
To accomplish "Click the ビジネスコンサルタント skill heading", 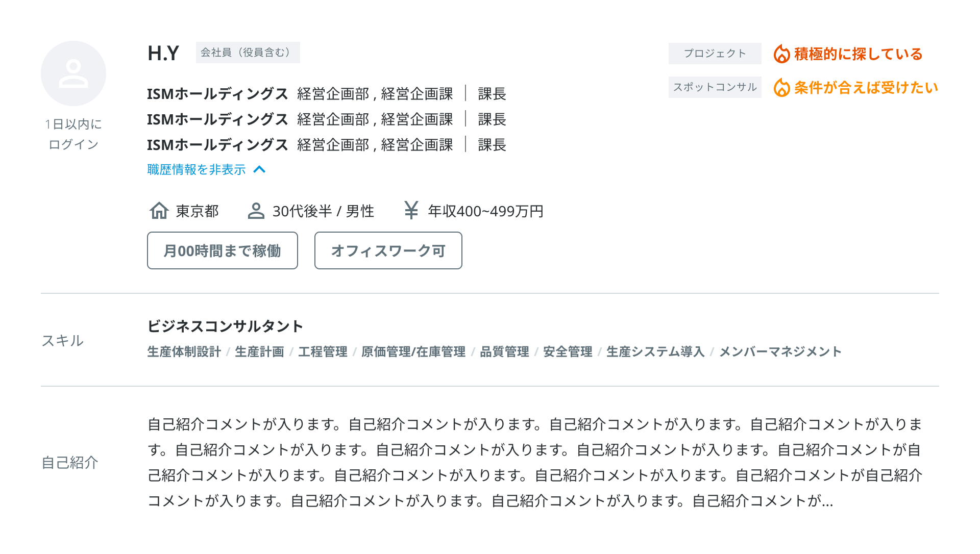I will pos(225,326).
